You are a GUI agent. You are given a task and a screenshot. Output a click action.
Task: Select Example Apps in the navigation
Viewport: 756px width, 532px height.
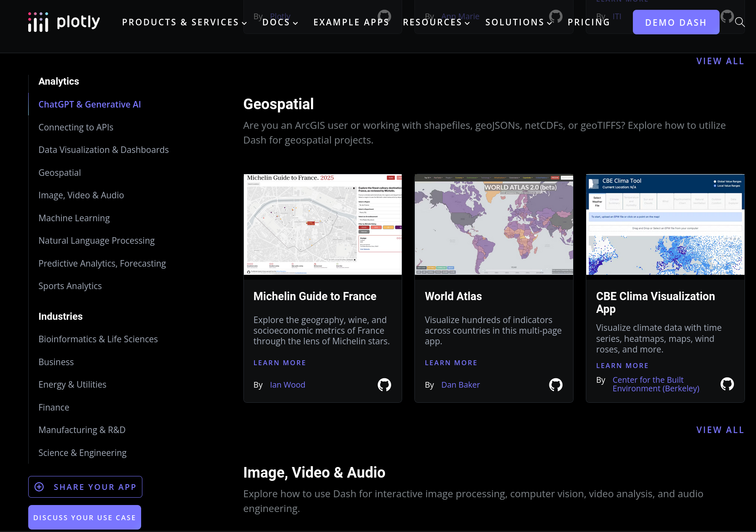coord(351,22)
